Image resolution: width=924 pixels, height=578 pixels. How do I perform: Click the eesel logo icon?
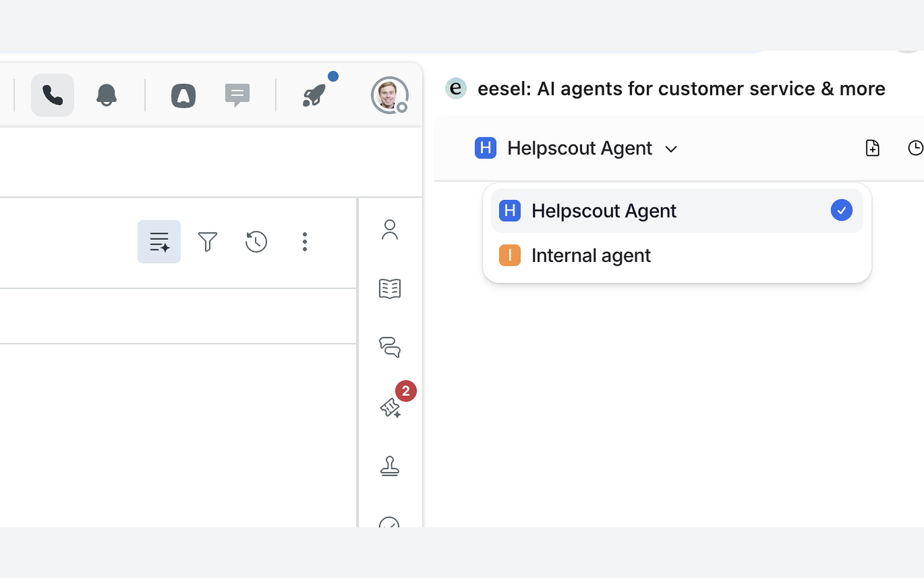coord(455,89)
